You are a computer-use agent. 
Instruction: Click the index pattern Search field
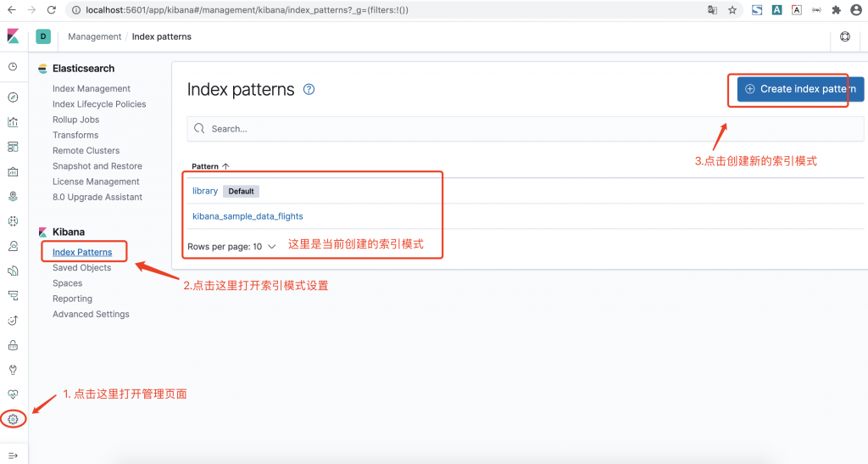(525, 128)
